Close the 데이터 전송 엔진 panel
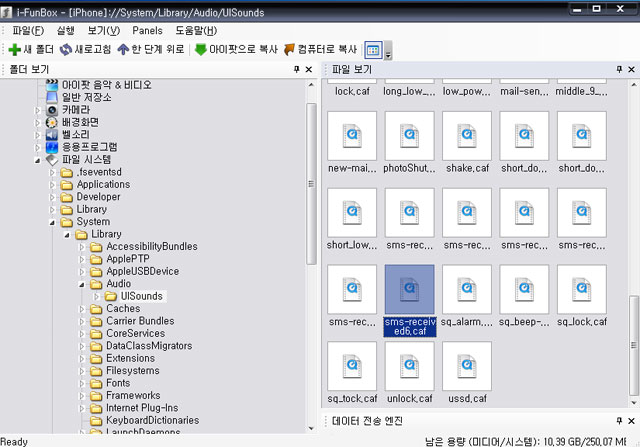This screenshot has width=640, height=447. coord(631,421)
